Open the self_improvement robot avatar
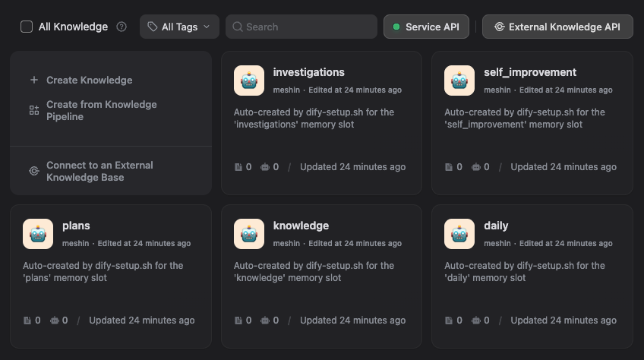Screen dimensions: 644x360 click(459, 81)
